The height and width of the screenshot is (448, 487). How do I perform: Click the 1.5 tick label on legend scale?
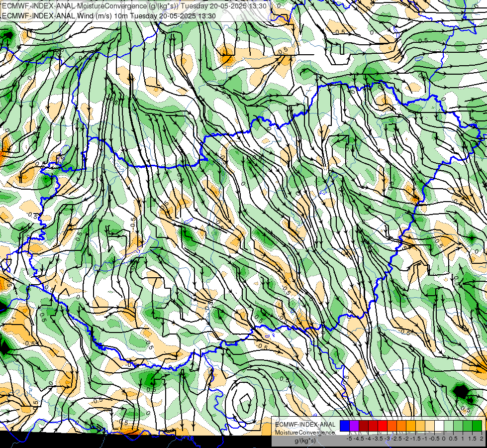(472, 439)
